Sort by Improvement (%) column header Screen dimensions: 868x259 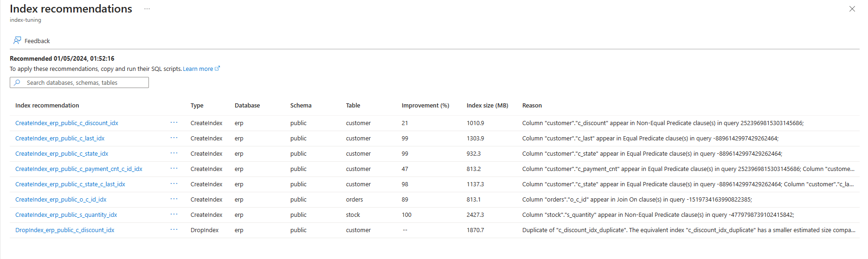(425, 106)
